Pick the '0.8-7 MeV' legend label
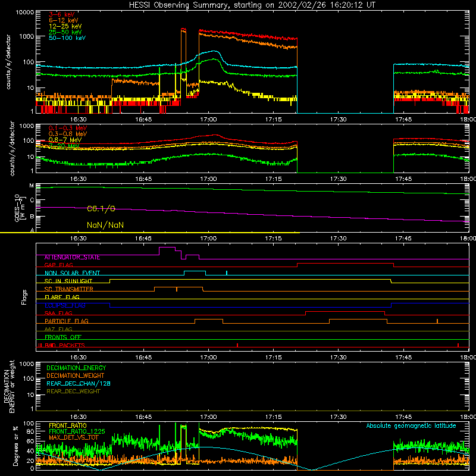 point(65,140)
